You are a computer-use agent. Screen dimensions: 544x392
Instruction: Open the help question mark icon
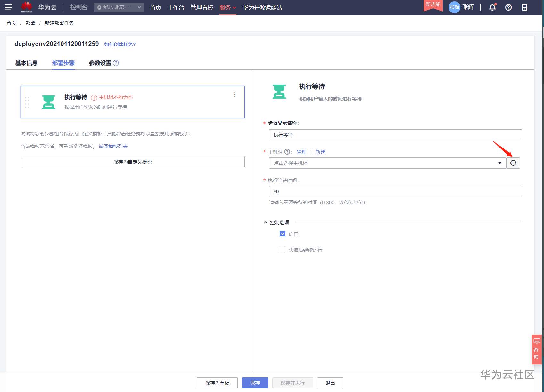[508, 7]
